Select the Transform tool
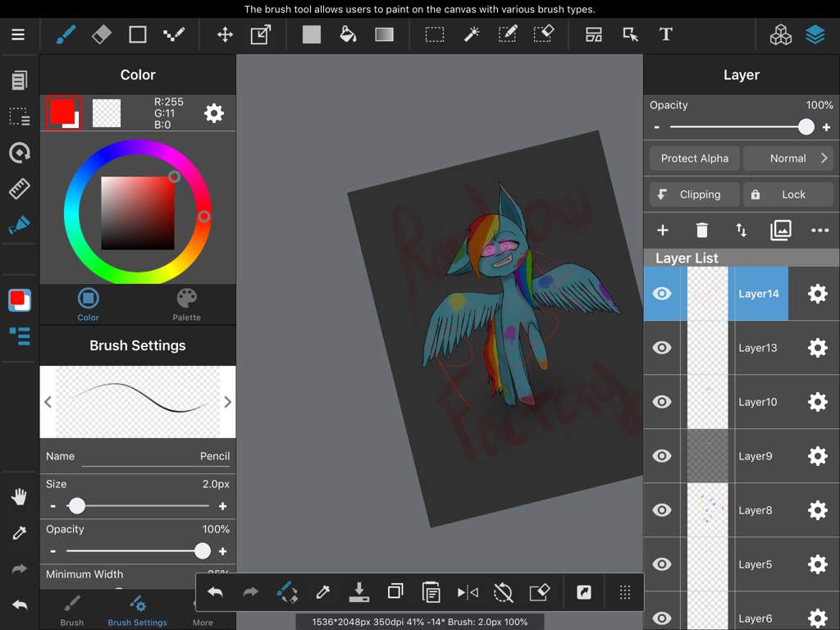This screenshot has height=630, width=840. (x=261, y=34)
